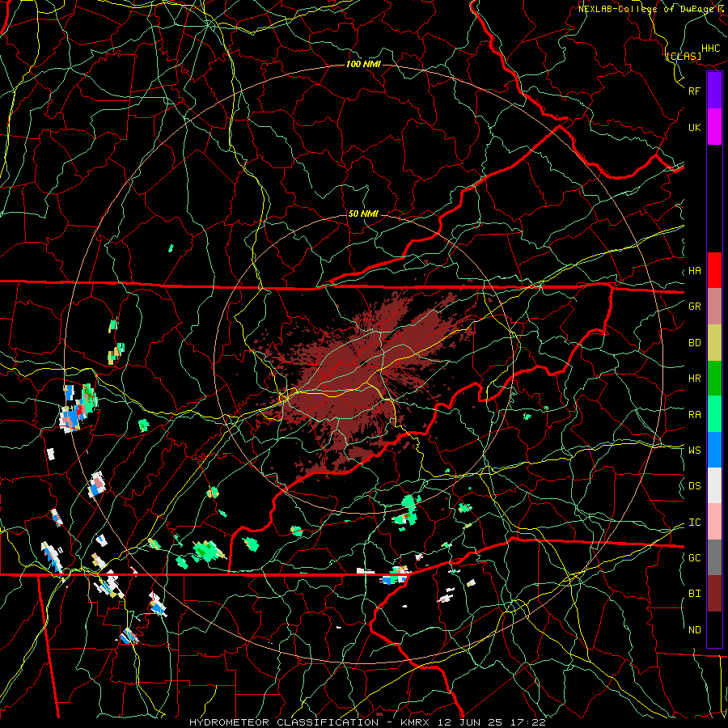Pick the gray GC legend swatch
Image resolution: width=728 pixels, height=728 pixels.
714,557
